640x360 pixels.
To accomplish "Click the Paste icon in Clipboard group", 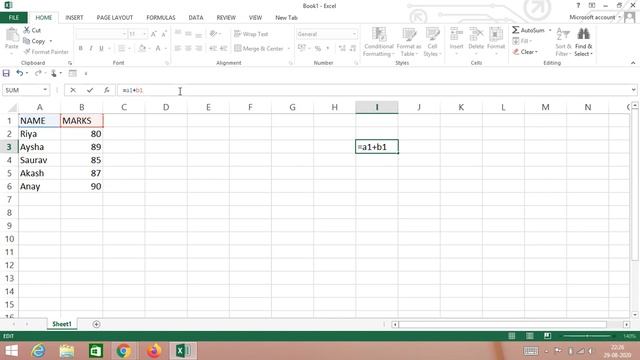I will click(12, 35).
